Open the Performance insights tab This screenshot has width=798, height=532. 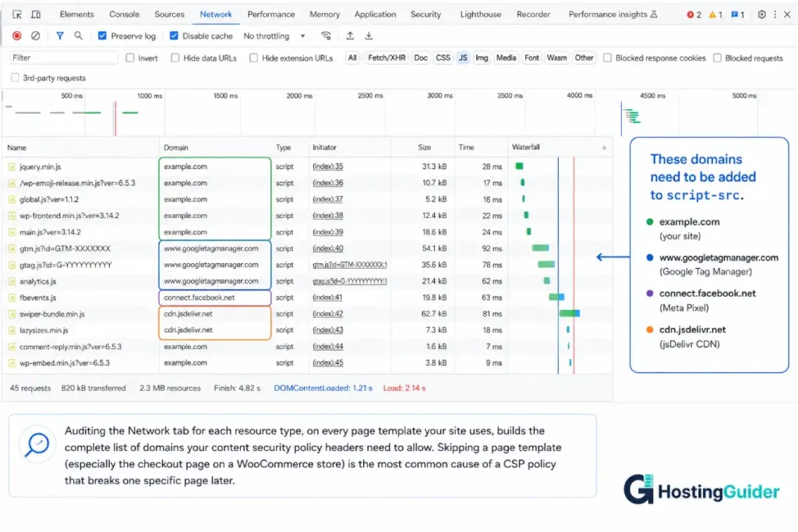pyautogui.click(x=613, y=14)
